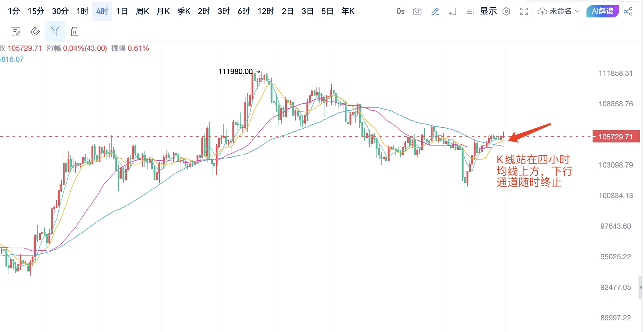Switch to the 15分 timeframe
Screen dimensions: 644x332
pos(36,12)
